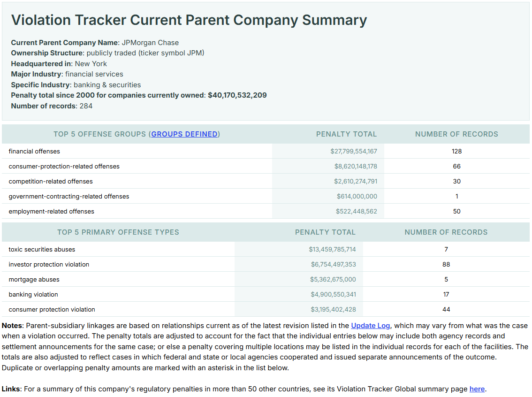Click the '66' records cell
This screenshot has height=397, width=532.
(456, 166)
